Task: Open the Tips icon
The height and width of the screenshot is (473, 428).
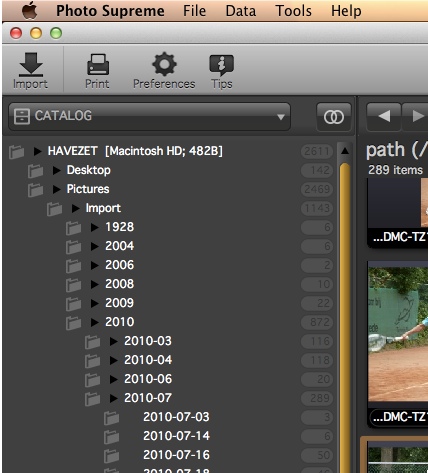Action: (221, 71)
